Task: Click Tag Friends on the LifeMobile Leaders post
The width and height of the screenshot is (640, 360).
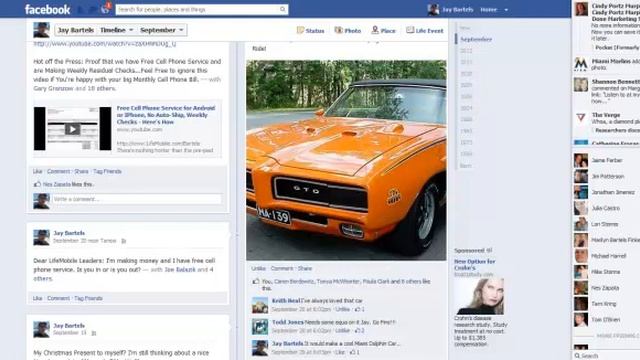Action: pyautogui.click(x=89, y=298)
